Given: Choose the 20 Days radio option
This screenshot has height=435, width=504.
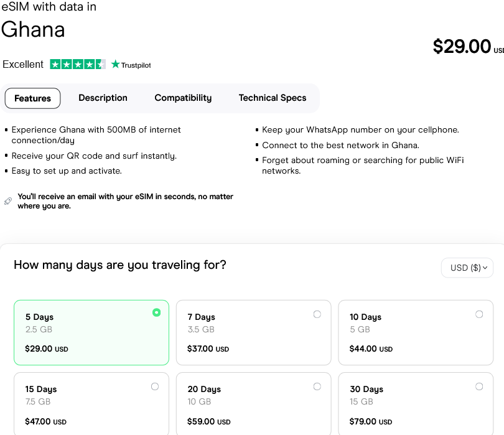Looking at the screenshot, I should 317,386.
